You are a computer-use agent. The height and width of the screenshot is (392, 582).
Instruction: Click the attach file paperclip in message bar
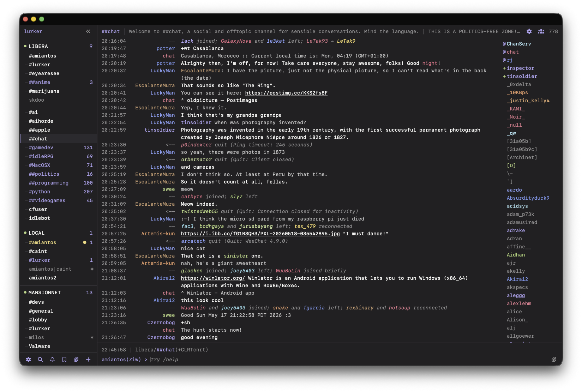554,360
